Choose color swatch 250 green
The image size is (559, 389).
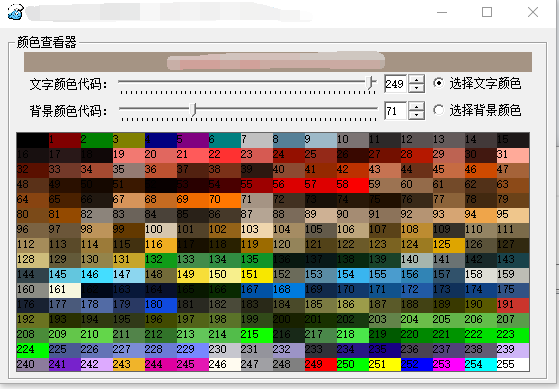point(353,364)
